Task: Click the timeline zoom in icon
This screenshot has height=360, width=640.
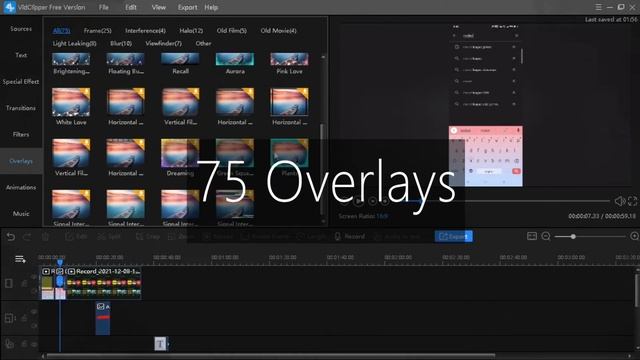Action: coord(635,236)
